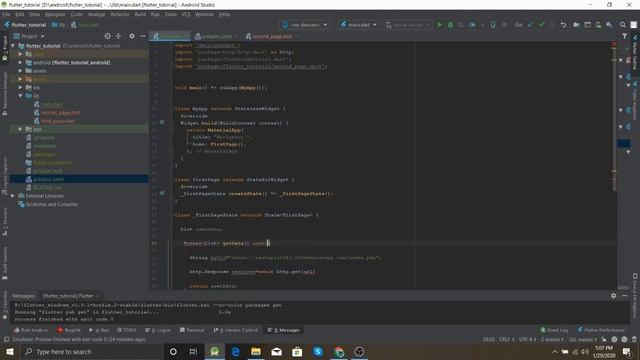Click the Project panel settings gear
640x360 pixels.
coord(131,36)
